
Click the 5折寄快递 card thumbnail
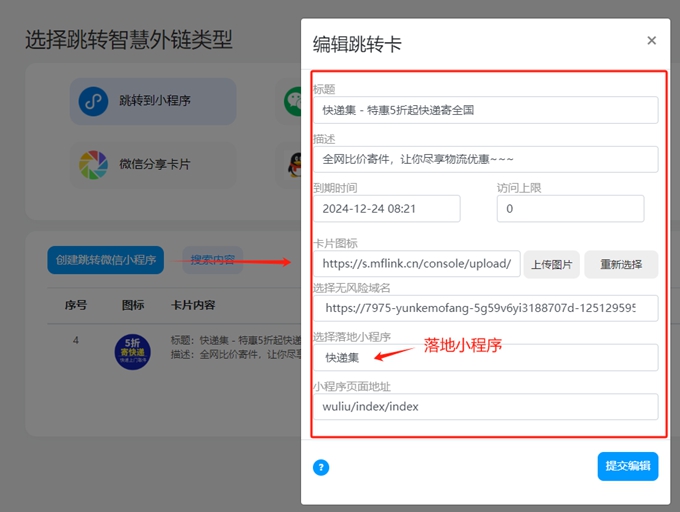pyautogui.click(x=133, y=352)
